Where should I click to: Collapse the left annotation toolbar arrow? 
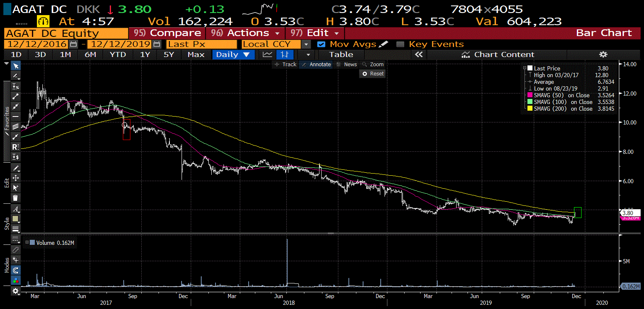pos(6,64)
